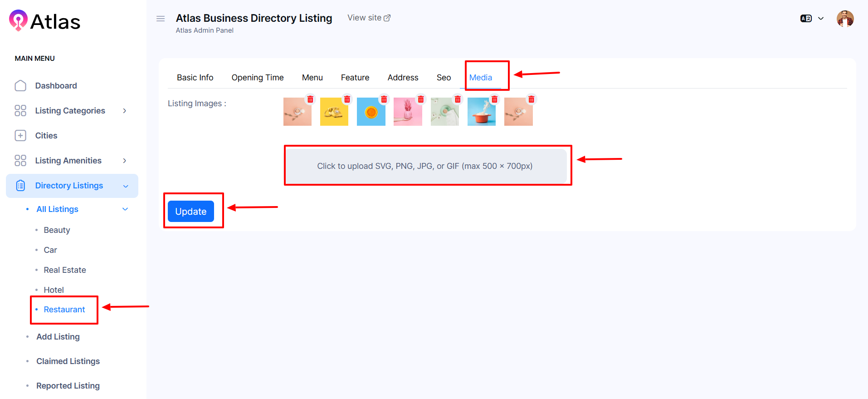Collapse the Directory Listings menu
Viewport: 868px width, 399px height.
click(126, 186)
